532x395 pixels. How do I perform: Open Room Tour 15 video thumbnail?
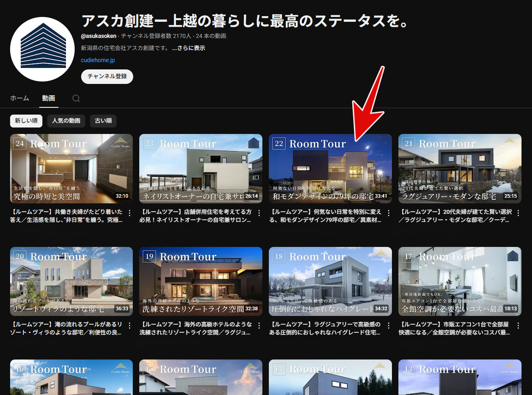(201, 377)
